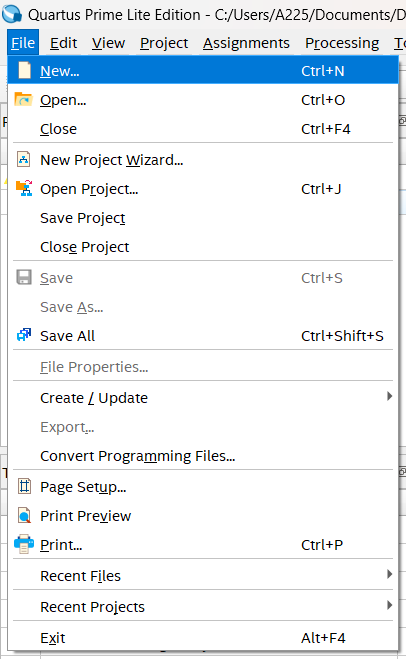This screenshot has height=659, width=406.
Task: Click the Save All disks icon
Action: (x=24, y=335)
